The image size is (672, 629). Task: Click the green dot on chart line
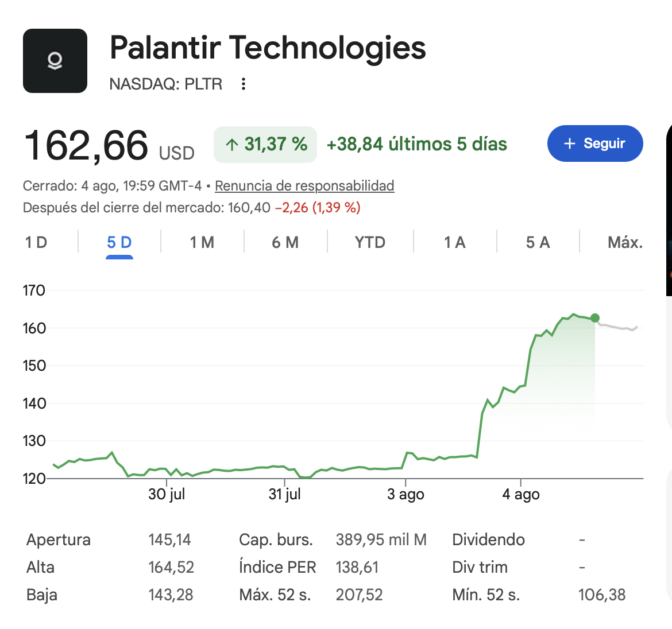pos(595,318)
